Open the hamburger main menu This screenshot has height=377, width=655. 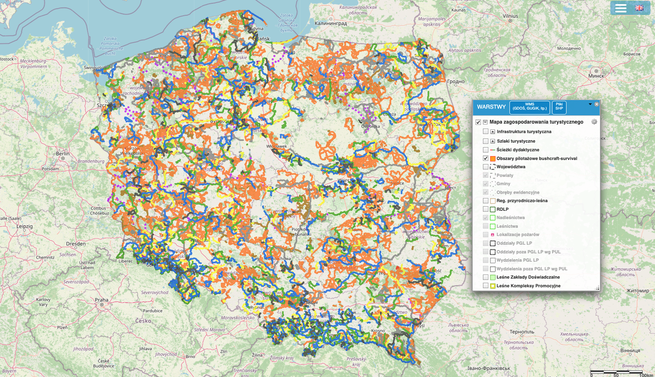[x=620, y=8]
